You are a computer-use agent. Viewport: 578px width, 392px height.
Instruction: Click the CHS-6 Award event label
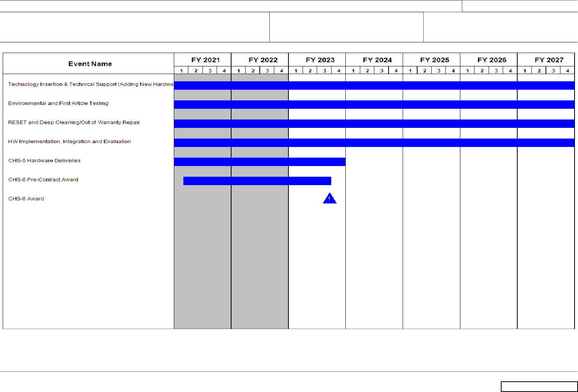tap(26, 199)
